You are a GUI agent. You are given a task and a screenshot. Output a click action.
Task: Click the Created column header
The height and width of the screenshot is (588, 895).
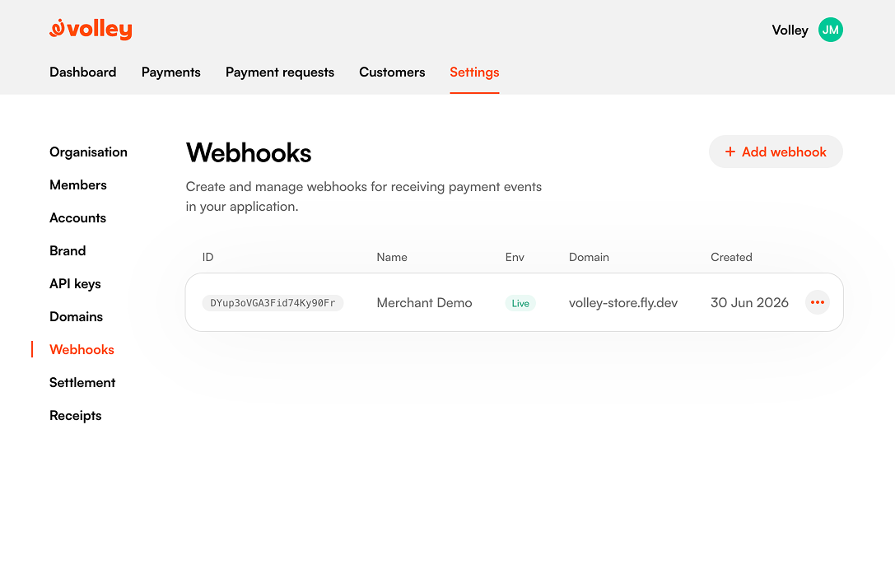(731, 258)
